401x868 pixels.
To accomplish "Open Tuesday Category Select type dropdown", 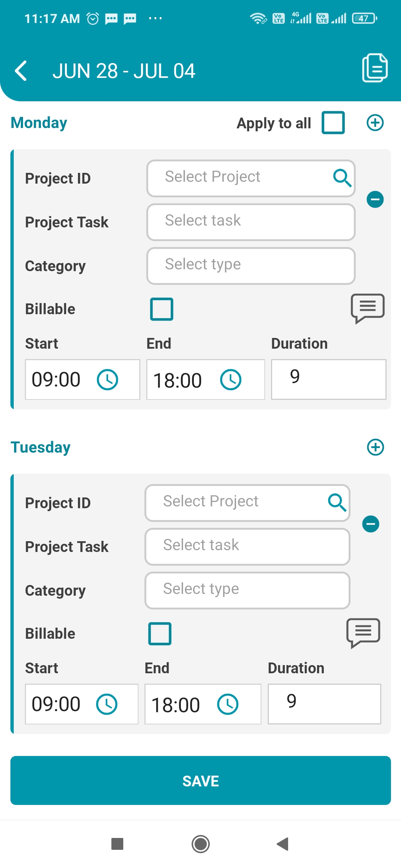I will [x=247, y=590].
